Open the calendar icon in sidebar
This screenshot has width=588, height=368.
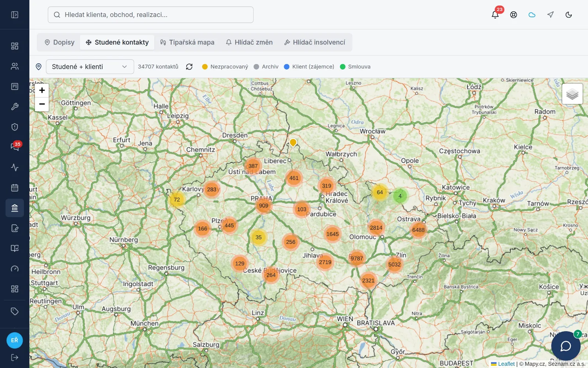coord(15,188)
